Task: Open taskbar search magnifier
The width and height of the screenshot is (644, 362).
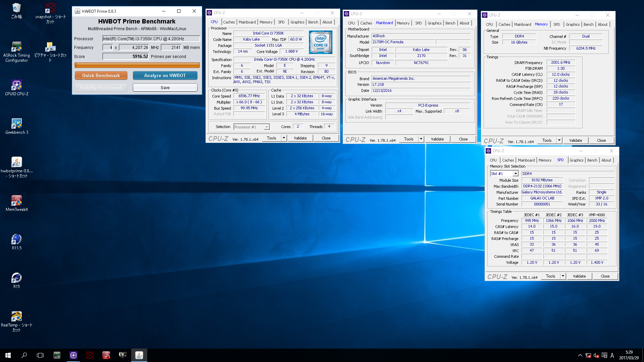Action: 24,355
